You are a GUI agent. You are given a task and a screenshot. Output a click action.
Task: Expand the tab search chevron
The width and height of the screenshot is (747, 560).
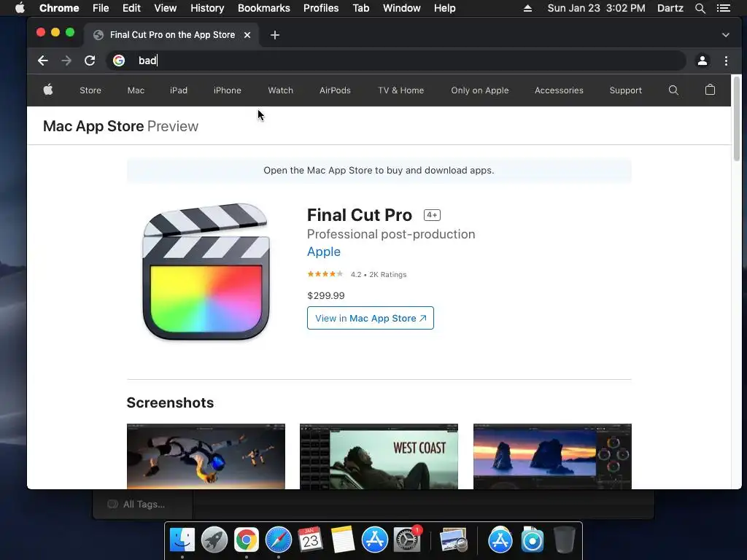[725, 35]
